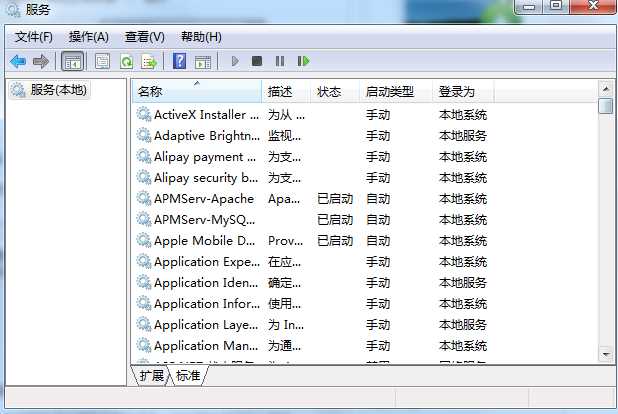Screen dimensions: 618x414
Task: Click 已启动 status of Apple Mobile Device
Action: (335, 241)
